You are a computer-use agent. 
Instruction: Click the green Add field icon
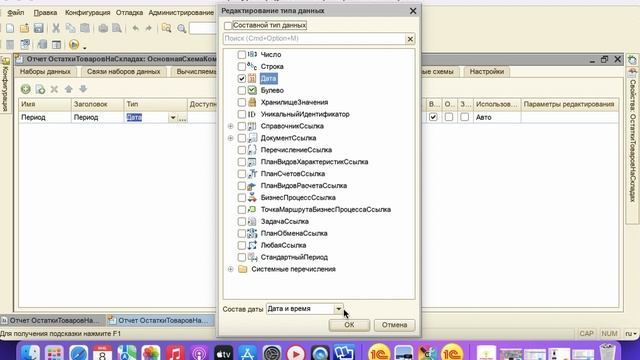click(26, 89)
